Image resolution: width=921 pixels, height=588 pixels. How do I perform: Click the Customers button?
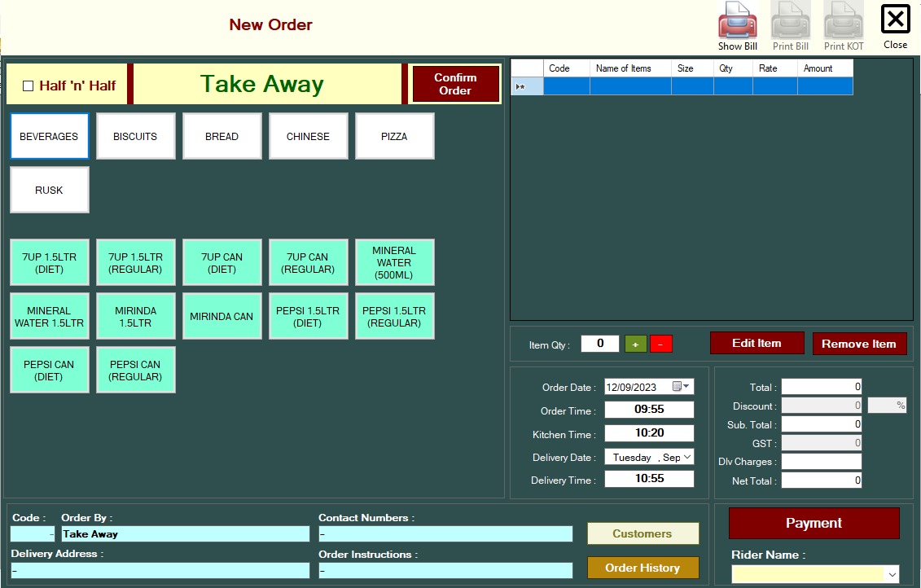643,533
